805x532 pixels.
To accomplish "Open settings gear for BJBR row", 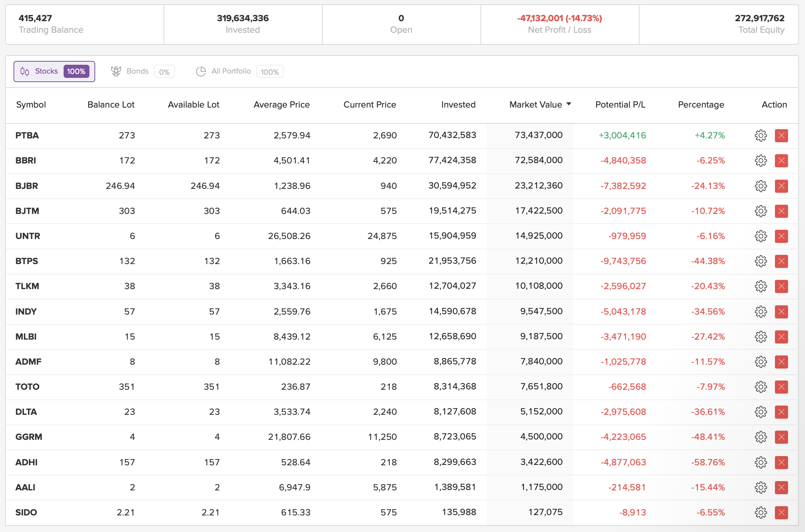I will pos(761,186).
